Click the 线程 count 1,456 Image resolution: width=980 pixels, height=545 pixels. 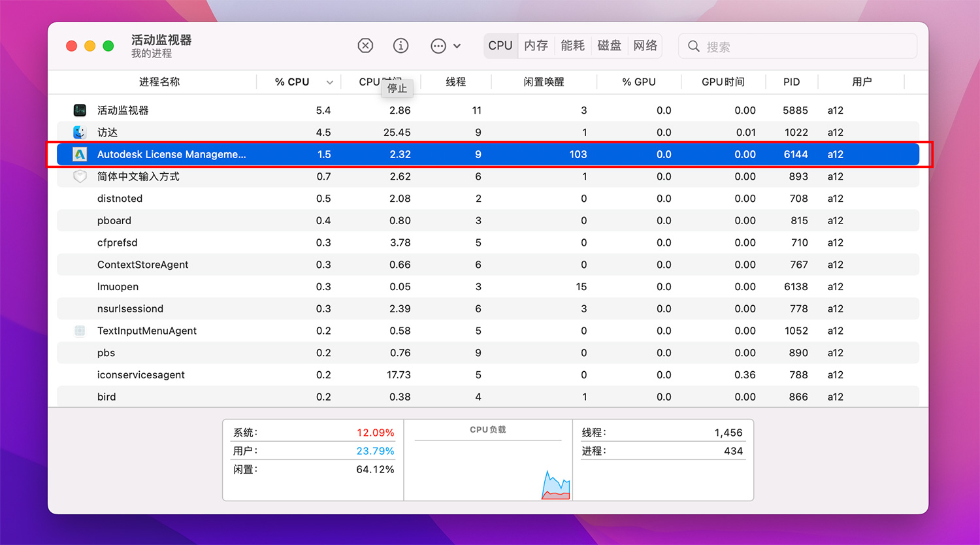click(x=728, y=433)
